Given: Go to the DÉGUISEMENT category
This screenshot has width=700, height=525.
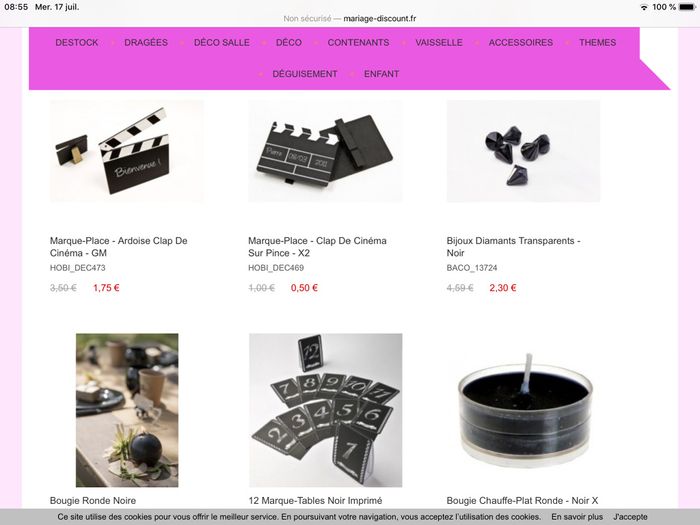Looking at the screenshot, I should click(305, 74).
